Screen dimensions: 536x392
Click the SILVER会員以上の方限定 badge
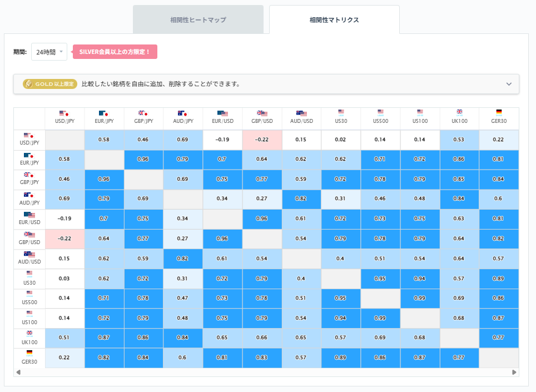[115, 51]
